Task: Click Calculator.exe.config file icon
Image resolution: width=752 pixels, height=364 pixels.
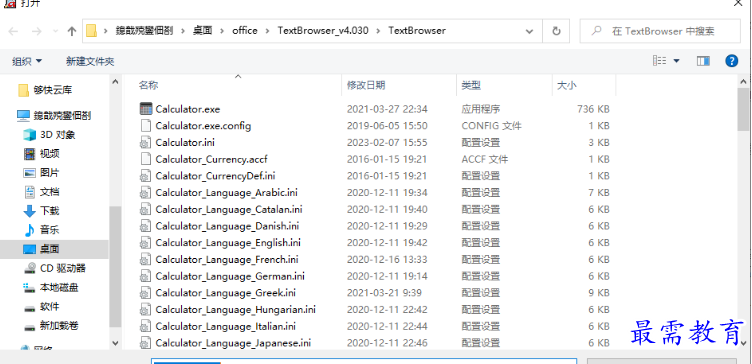Action: click(x=145, y=126)
